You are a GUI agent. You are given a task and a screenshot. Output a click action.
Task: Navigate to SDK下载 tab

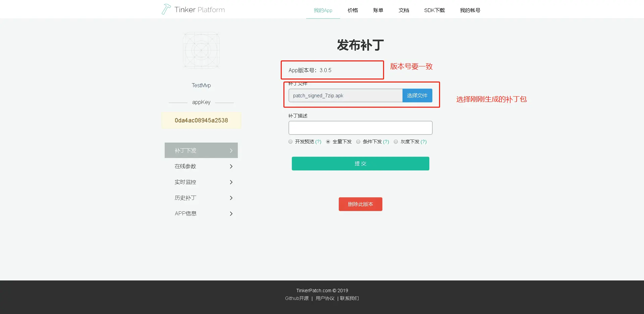pyautogui.click(x=434, y=10)
